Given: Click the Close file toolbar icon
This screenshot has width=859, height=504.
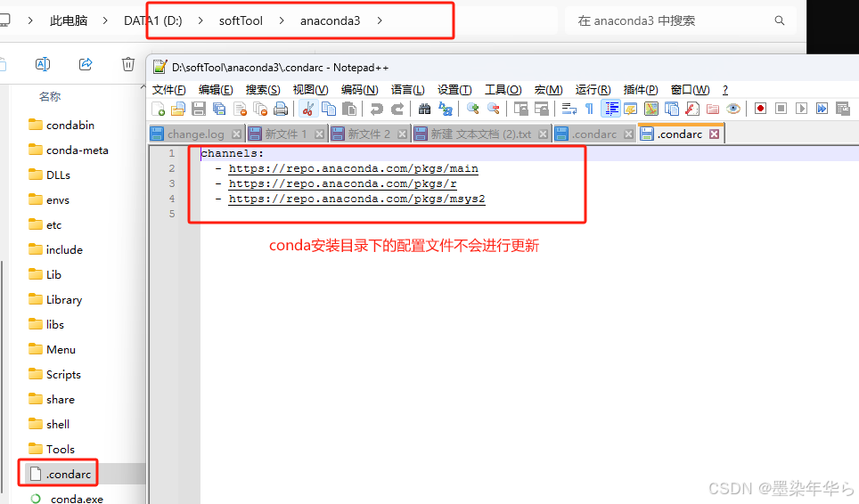Looking at the screenshot, I should coord(240,109).
